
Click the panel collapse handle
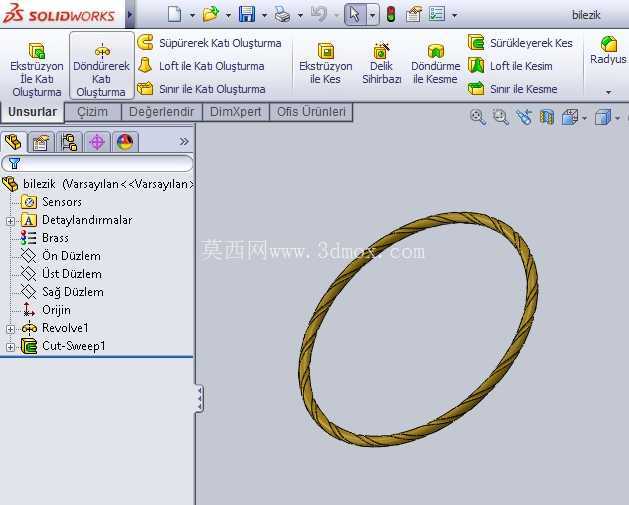tap(199, 398)
